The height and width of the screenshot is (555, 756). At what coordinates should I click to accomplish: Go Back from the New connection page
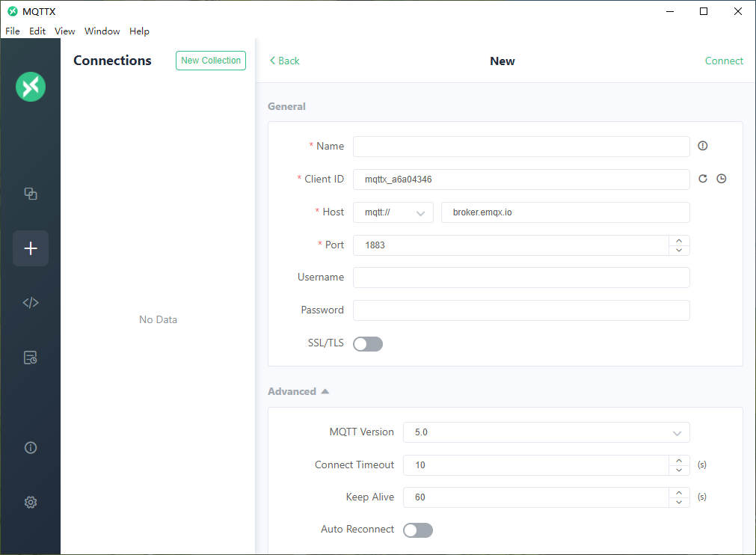pyautogui.click(x=284, y=61)
